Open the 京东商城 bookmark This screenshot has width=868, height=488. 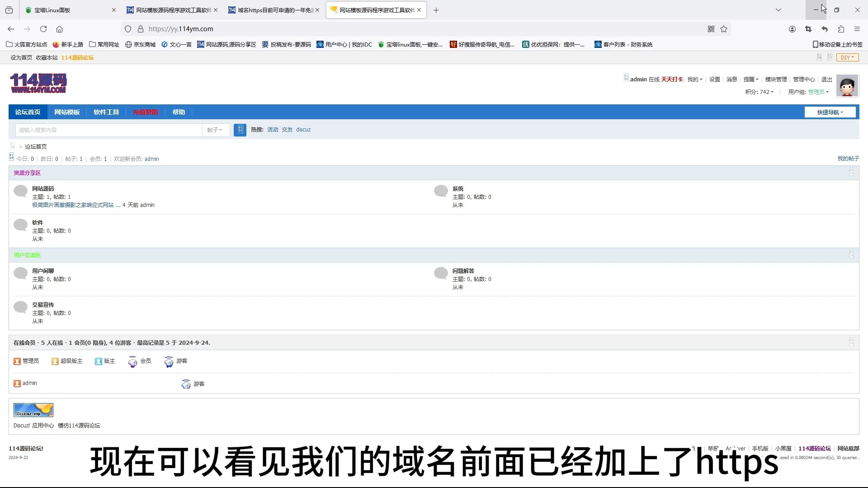(x=140, y=44)
